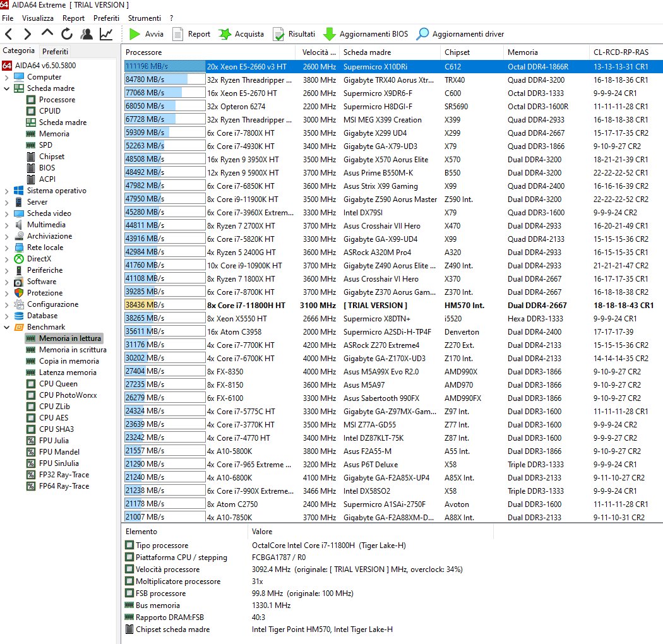Start the benchmark with the green Avvia arrow
The image size is (663, 644).
(134, 34)
